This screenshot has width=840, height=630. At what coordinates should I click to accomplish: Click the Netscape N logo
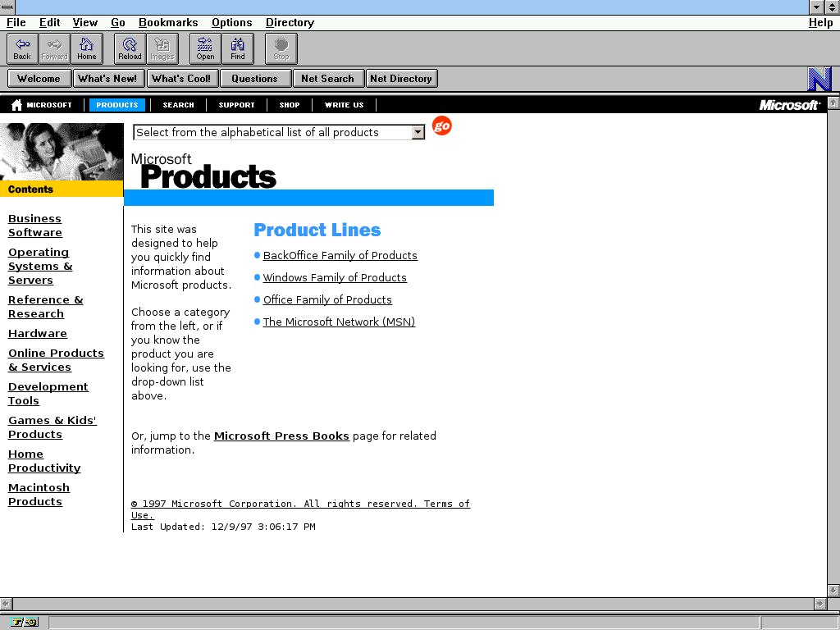(x=819, y=79)
